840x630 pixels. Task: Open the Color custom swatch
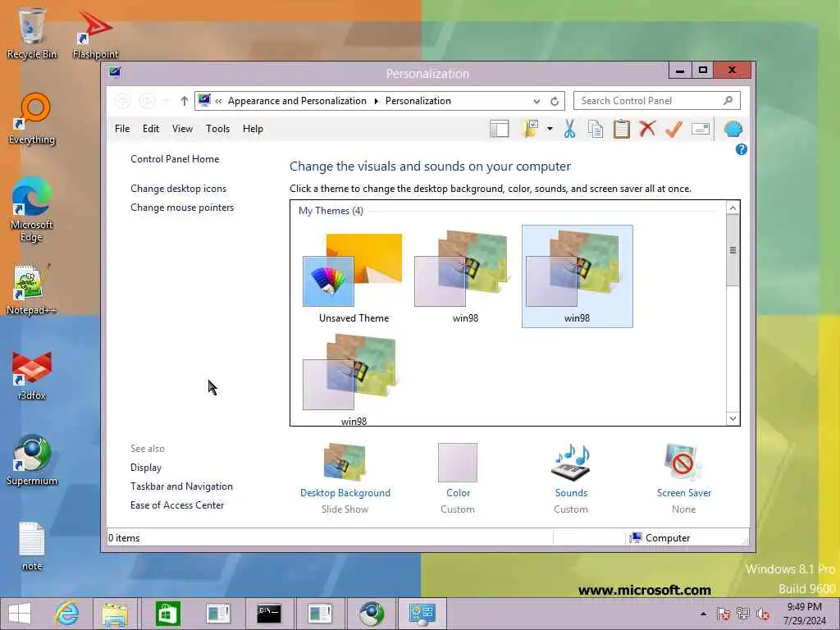(x=458, y=463)
